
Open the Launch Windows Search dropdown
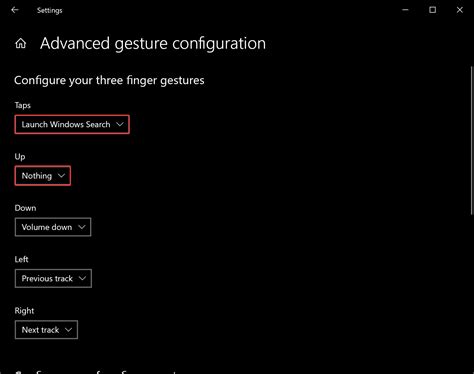[x=72, y=124]
